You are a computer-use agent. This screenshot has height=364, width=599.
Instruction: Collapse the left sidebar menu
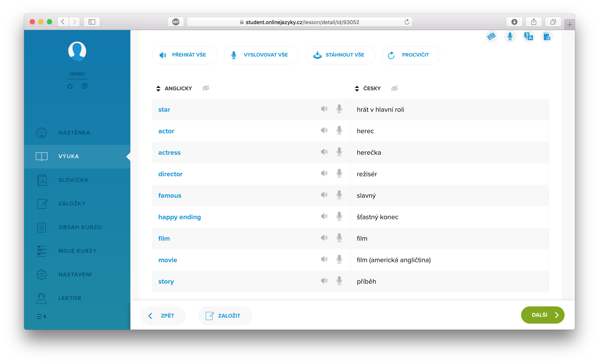(41, 317)
